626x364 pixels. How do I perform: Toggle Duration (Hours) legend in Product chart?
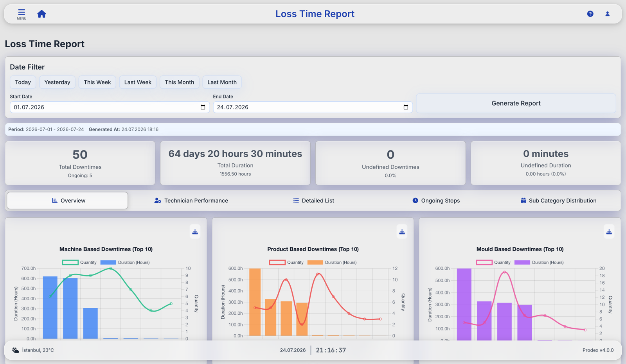332,262
